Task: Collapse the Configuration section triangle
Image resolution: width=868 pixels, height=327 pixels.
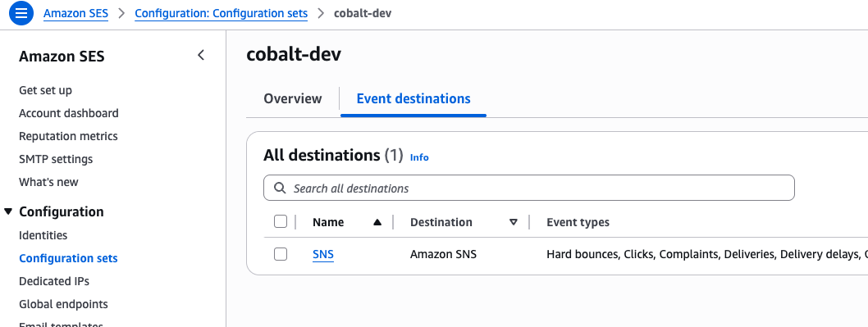Action: pos(7,211)
